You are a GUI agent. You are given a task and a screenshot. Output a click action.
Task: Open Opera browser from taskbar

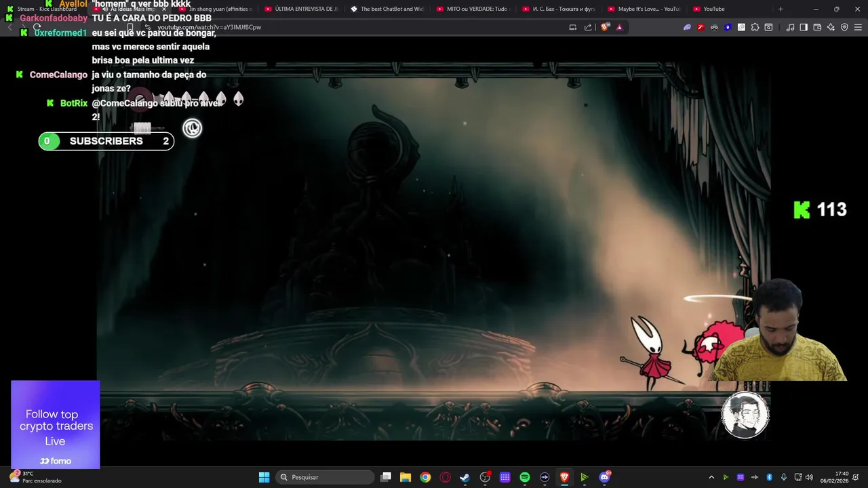(445, 477)
